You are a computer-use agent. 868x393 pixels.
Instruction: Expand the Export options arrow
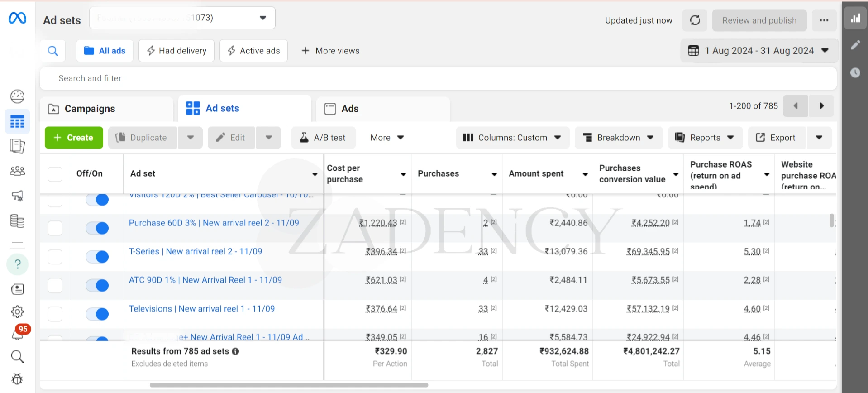click(819, 138)
